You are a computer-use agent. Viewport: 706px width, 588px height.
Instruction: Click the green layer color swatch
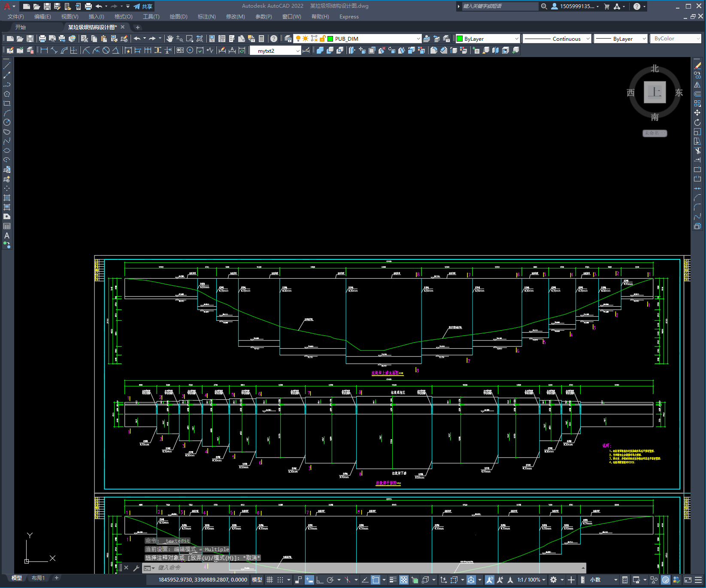click(x=330, y=39)
